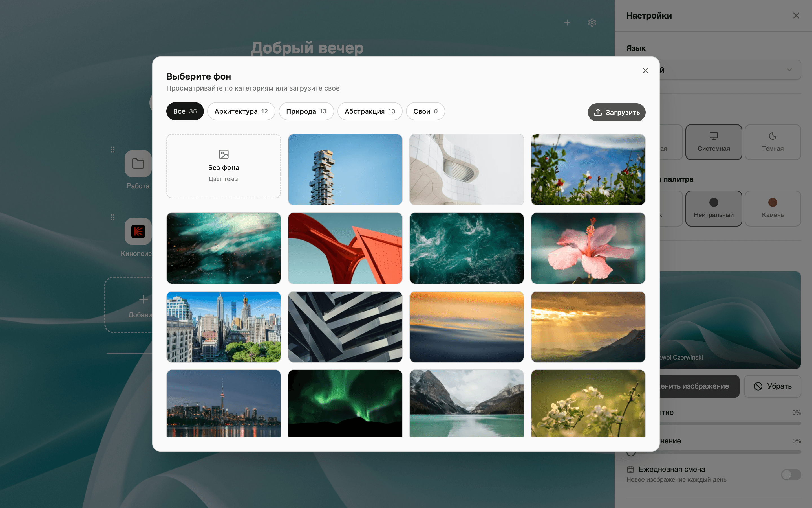Choose the Системная theme option
The height and width of the screenshot is (508, 812).
click(713, 142)
